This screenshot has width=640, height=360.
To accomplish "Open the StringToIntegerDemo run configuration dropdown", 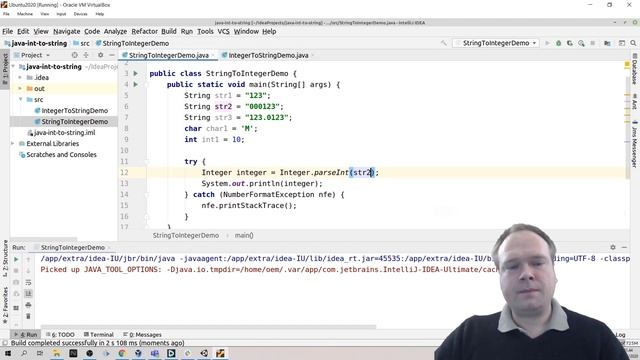I will 496,43.
